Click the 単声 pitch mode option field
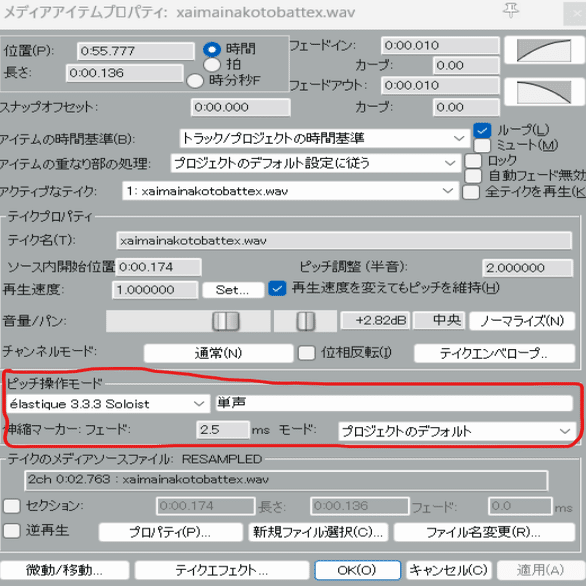The image size is (586, 586). (394, 403)
